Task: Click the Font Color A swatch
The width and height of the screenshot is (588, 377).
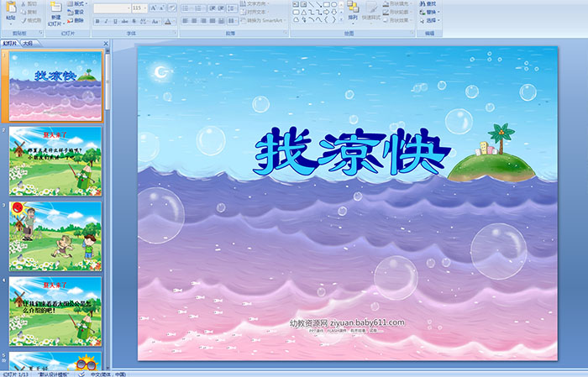Action: (x=168, y=21)
